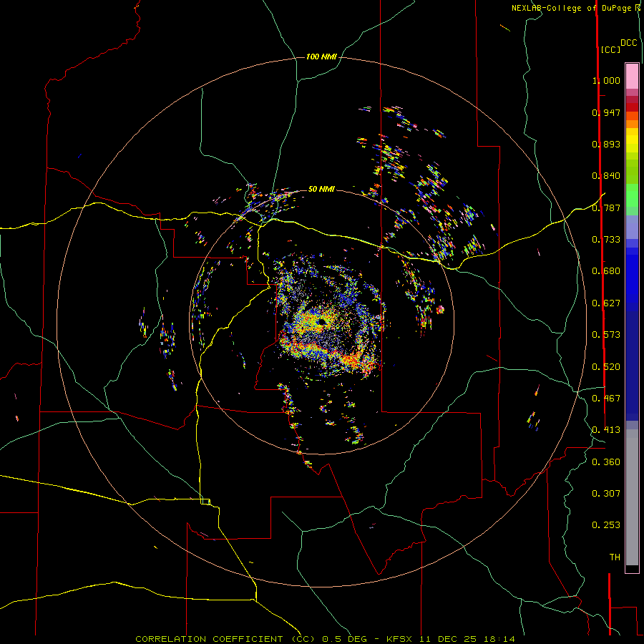Click the 0.573 scale label
The width and height of the screenshot is (644, 644).
coord(606,335)
